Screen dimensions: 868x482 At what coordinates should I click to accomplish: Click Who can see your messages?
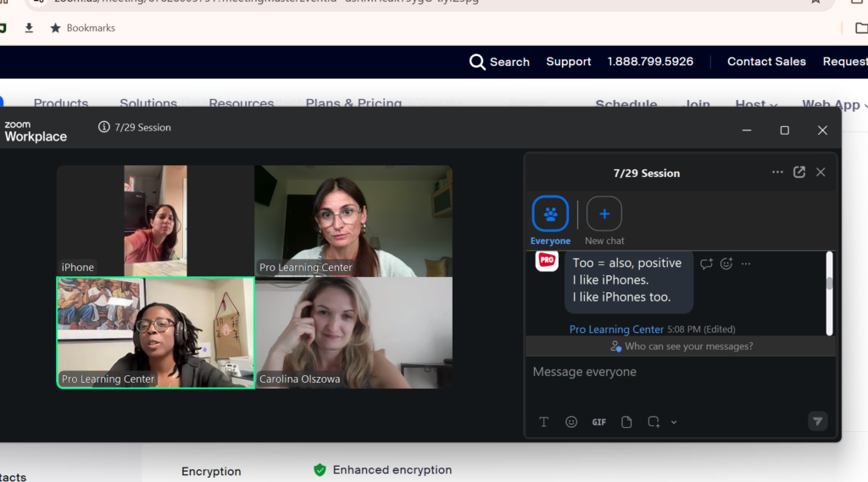click(x=682, y=346)
